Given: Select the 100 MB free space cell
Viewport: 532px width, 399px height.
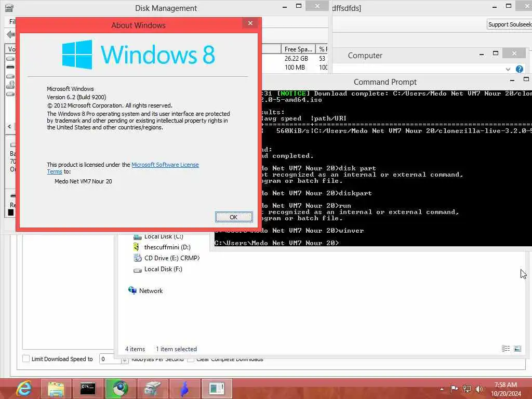Looking at the screenshot, I should pos(295,67).
